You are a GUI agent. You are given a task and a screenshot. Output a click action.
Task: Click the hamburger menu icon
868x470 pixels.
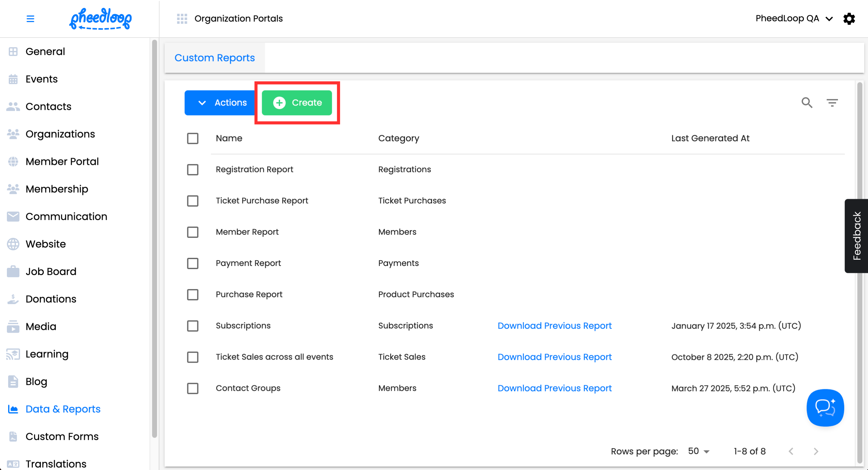coord(30,18)
